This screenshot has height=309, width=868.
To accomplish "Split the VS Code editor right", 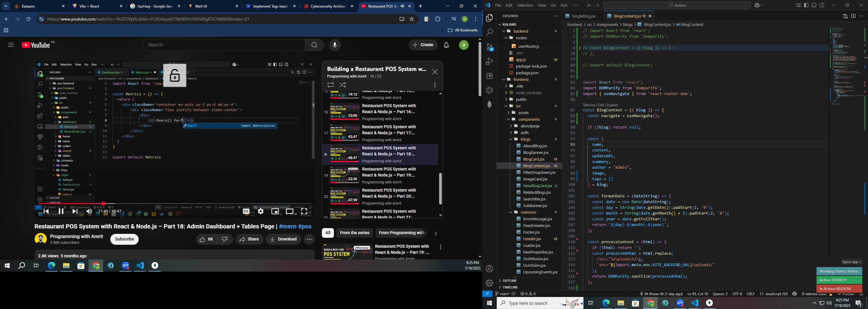I will tap(853, 16).
